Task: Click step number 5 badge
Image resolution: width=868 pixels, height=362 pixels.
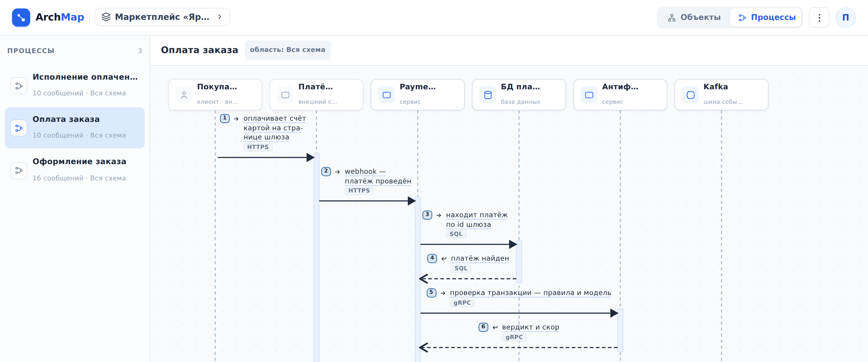Action: [431, 293]
